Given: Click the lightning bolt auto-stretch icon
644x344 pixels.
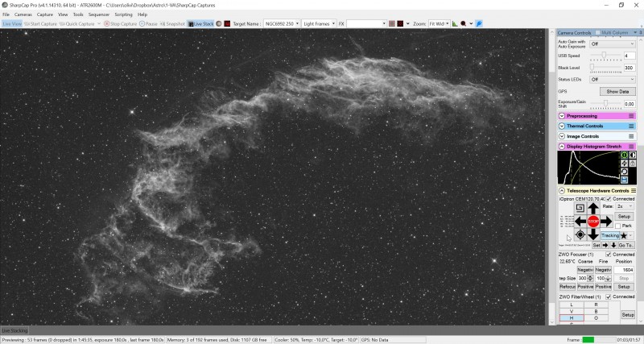Looking at the screenshot, I should pos(624,164).
